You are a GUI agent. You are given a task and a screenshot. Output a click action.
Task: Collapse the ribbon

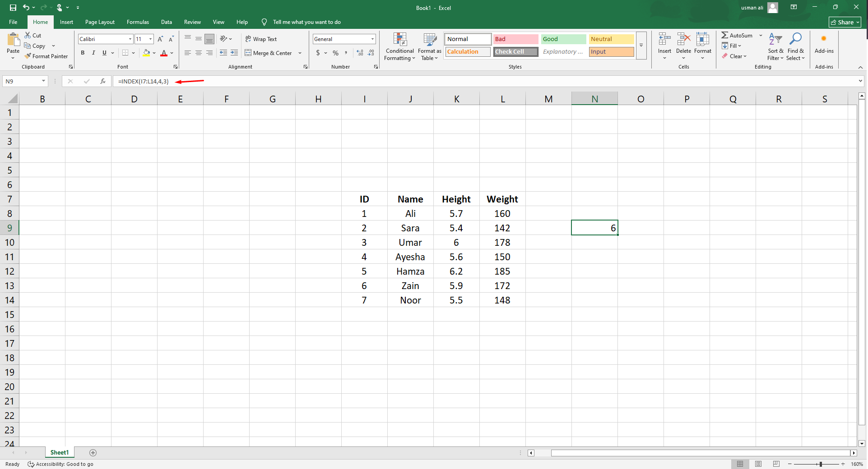pyautogui.click(x=860, y=67)
